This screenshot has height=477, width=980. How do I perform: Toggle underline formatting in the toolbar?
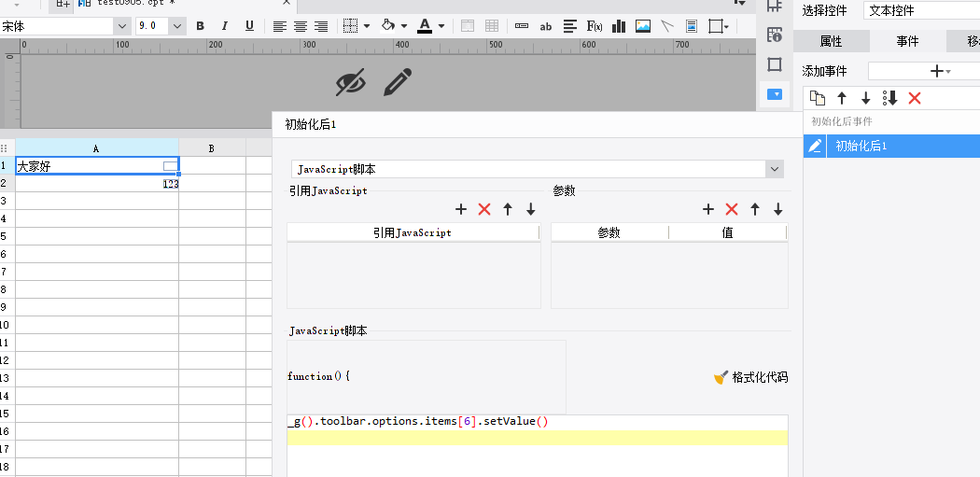[x=249, y=26]
